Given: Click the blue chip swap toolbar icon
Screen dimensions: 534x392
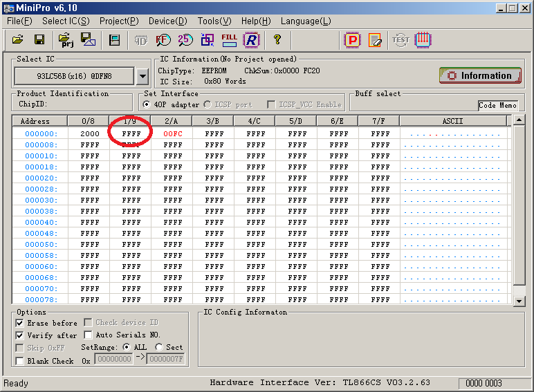Looking at the screenshot, I should 207,40.
